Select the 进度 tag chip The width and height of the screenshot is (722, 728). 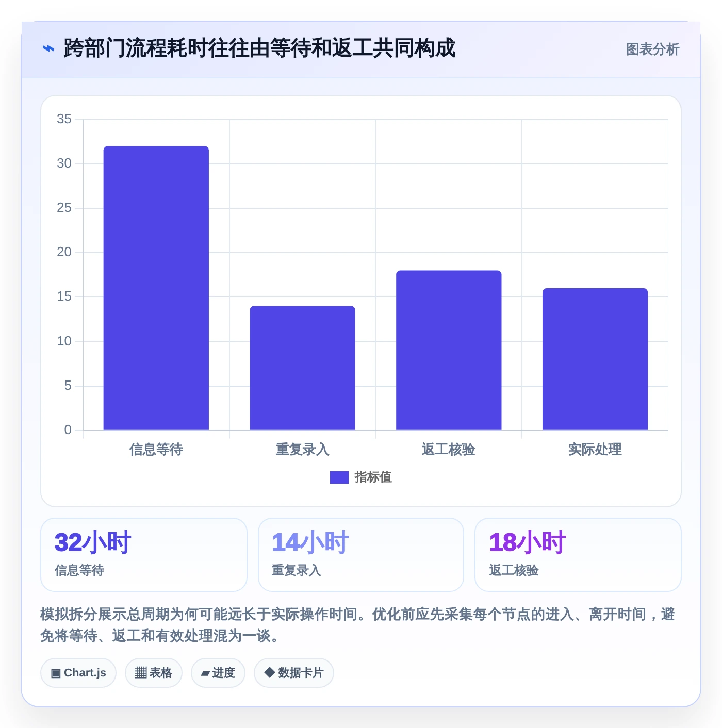218,673
